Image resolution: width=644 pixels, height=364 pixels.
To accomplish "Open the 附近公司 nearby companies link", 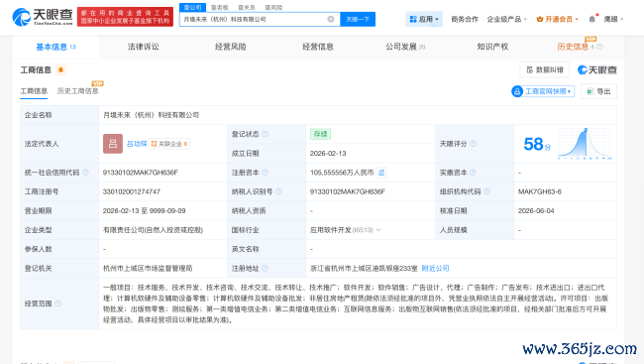I will 435,268.
